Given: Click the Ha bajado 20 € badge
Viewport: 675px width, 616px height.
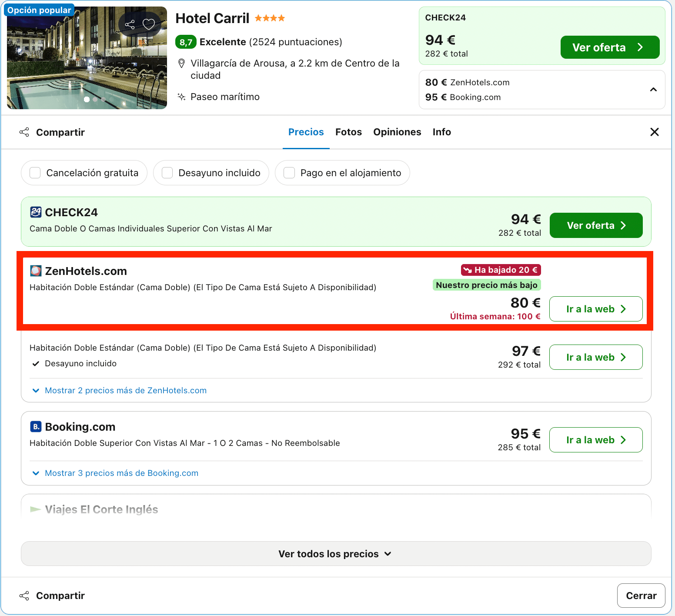Looking at the screenshot, I should [x=501, y=270].
